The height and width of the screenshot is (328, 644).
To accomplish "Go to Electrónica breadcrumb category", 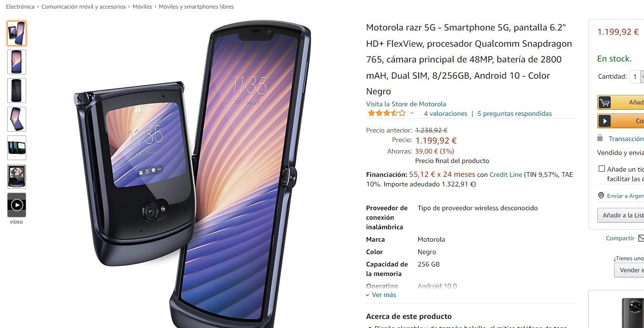I will coord(20,7).
